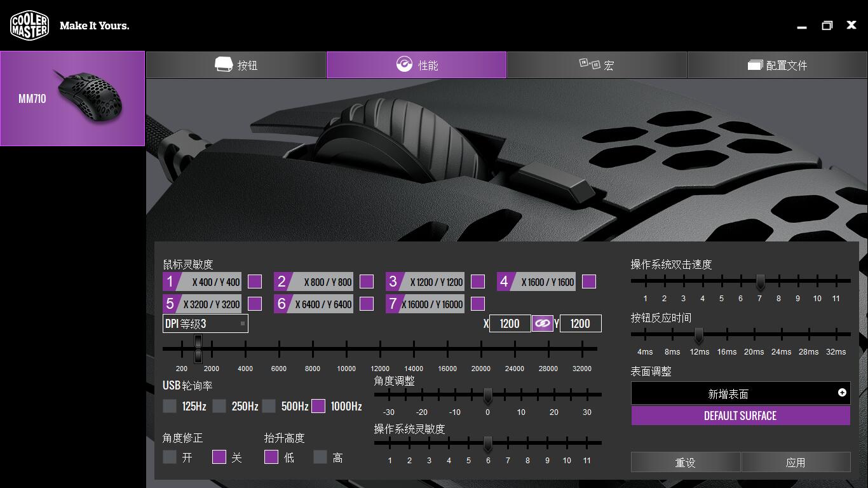Turn on angle correction with 开

(x=170, y=457)
